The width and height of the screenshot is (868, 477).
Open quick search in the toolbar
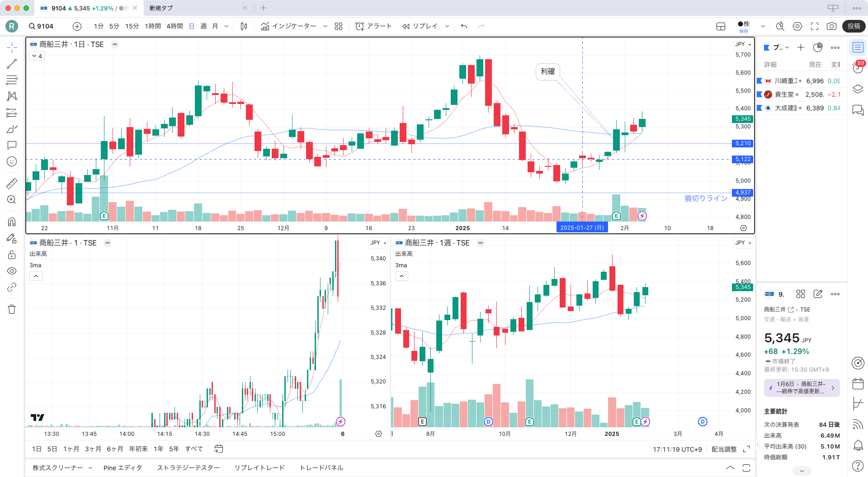point(780,26)
